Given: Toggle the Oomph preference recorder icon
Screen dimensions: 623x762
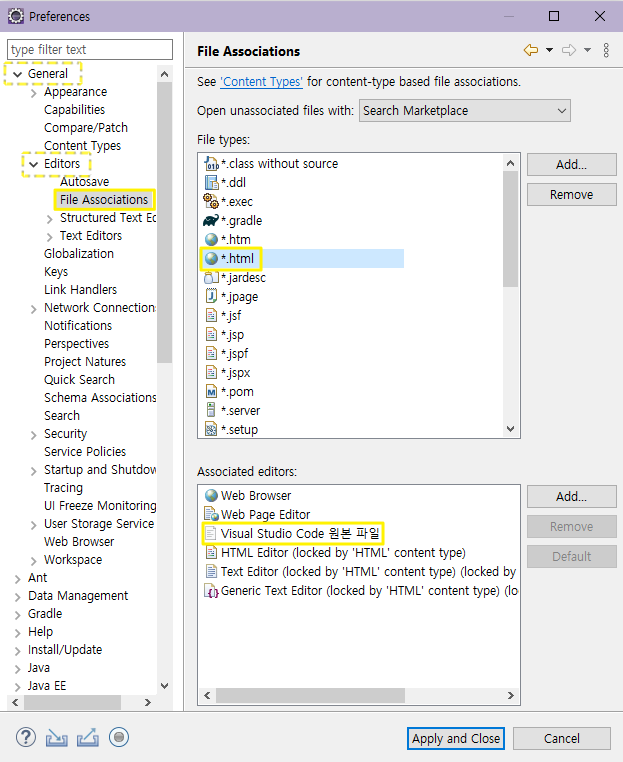Looking at the screenshot, I should tap(119, 737).
